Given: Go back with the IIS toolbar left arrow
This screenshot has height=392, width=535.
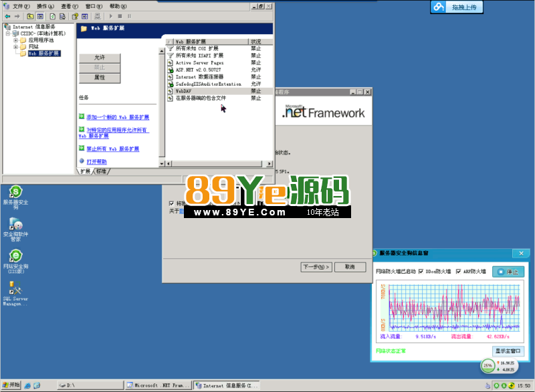Looking at the screenshot, I should click(7, 16).
